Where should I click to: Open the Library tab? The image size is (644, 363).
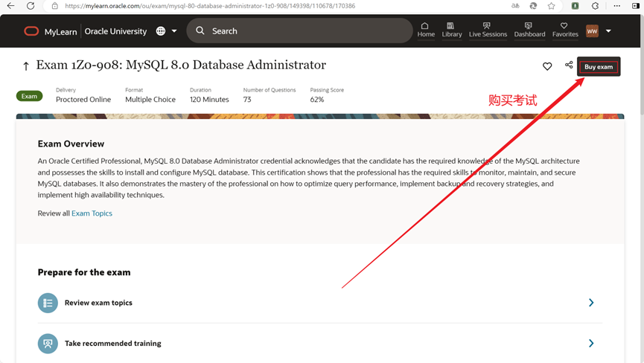(452, 30)
